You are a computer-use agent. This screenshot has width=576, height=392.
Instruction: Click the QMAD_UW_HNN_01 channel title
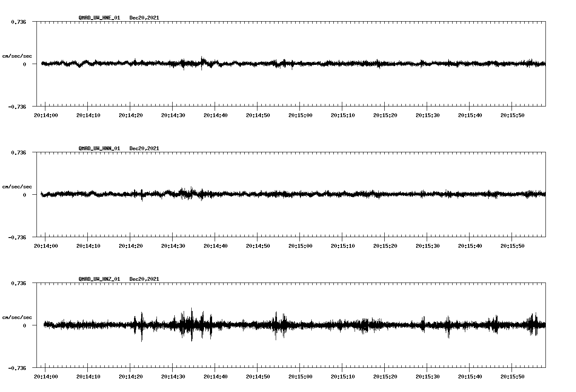pos(99,148)
